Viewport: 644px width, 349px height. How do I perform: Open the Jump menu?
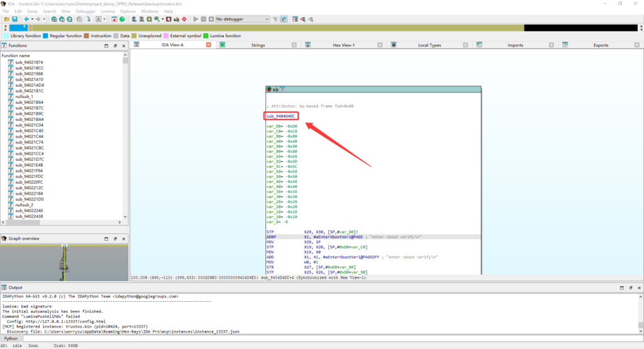click(x=32, y=11)
